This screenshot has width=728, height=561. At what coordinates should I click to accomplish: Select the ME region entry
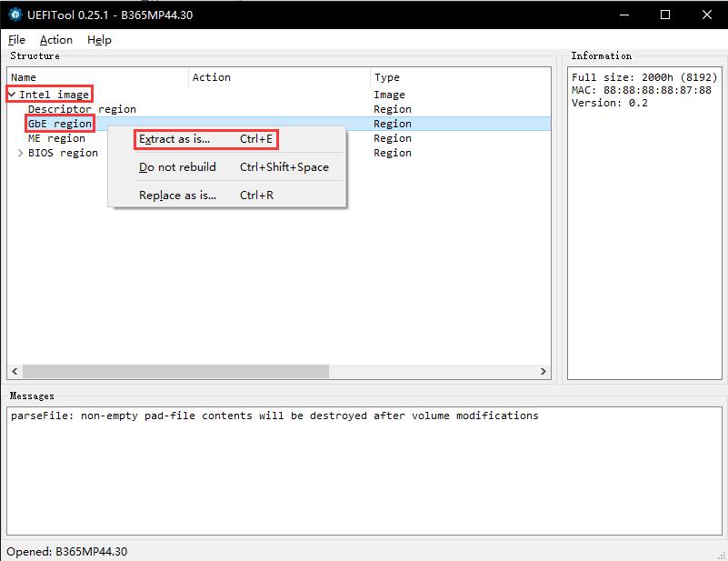[x=56, y=138]
